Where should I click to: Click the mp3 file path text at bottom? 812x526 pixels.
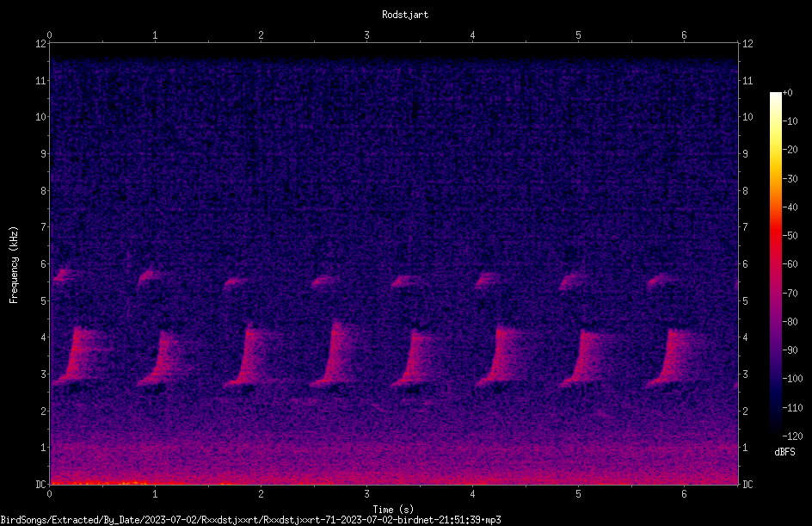[x=250, y=520]
